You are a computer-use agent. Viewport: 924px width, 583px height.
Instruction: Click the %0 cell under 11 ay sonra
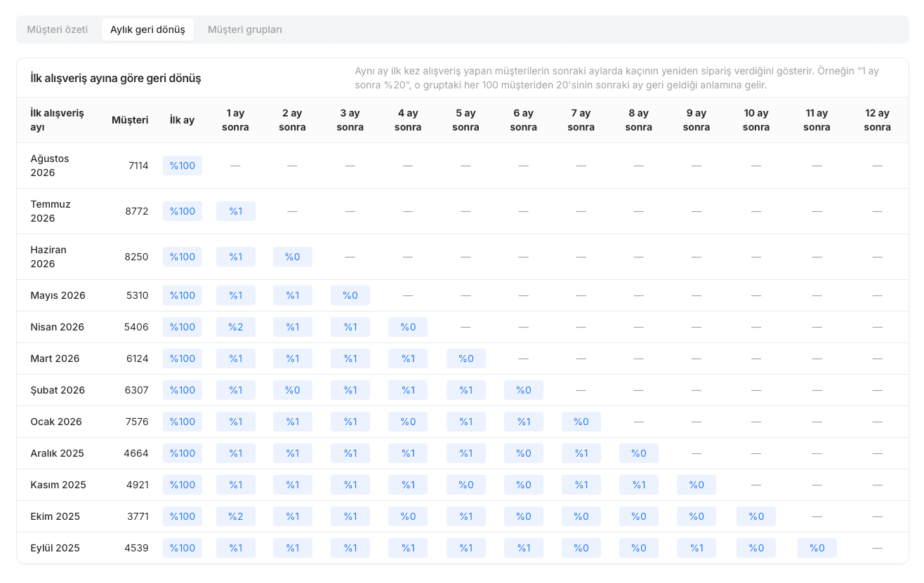pyautogui.click(x=817, y=548)
